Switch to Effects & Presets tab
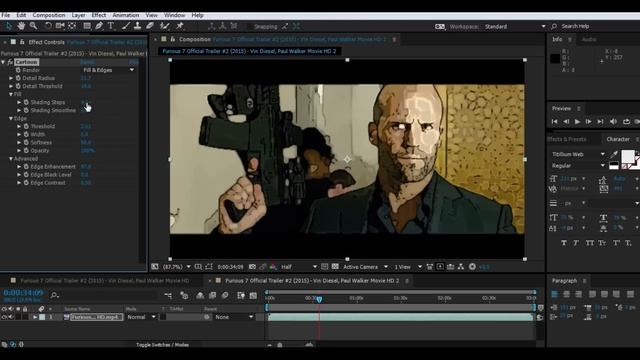 coord(567,139)
